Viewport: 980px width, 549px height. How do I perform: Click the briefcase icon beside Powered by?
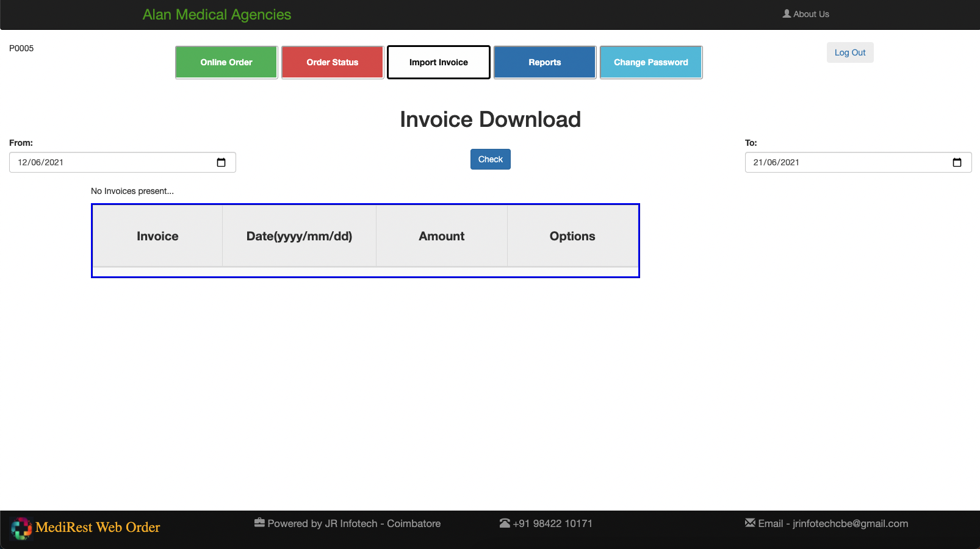click(259, 523)
